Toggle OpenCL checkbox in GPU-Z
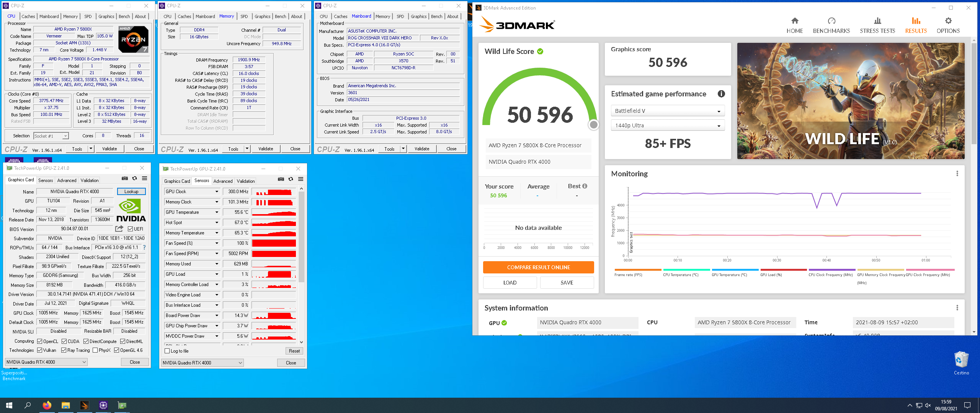This screenshot has height=413, width=980. [x=39, y=341]
